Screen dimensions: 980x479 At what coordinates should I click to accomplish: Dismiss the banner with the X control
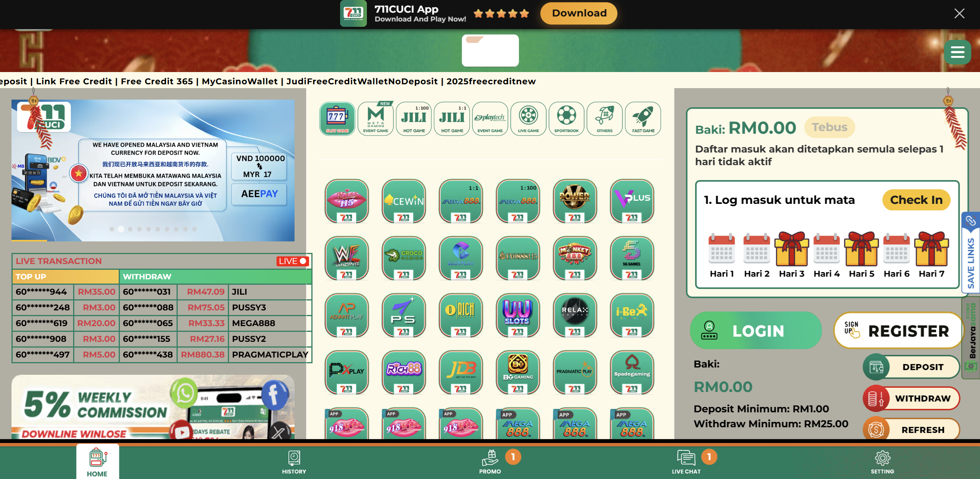(x=959, y=13)
